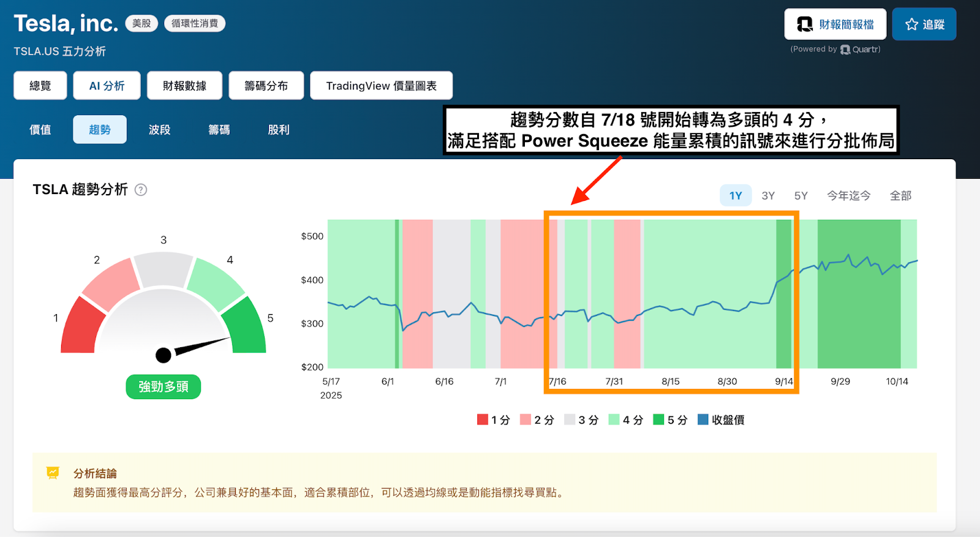Select the 1Y time range
This screenshot has height=537, width=980.
tap(735, 196)
